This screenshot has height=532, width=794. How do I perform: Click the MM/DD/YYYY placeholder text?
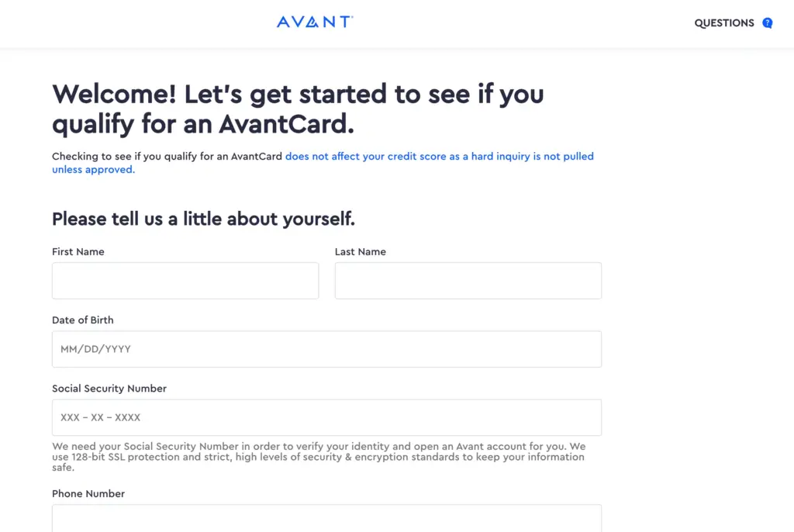95,348
